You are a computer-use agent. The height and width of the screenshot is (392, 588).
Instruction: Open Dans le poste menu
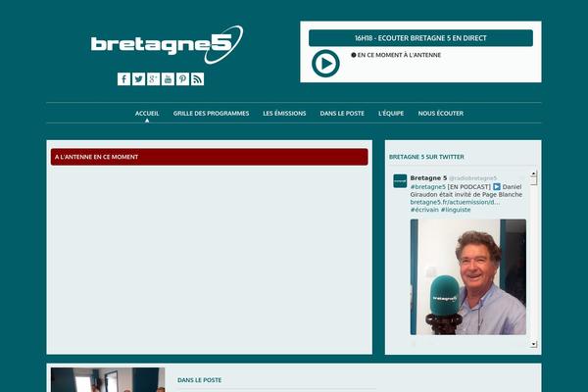click(x=342, y=113)
